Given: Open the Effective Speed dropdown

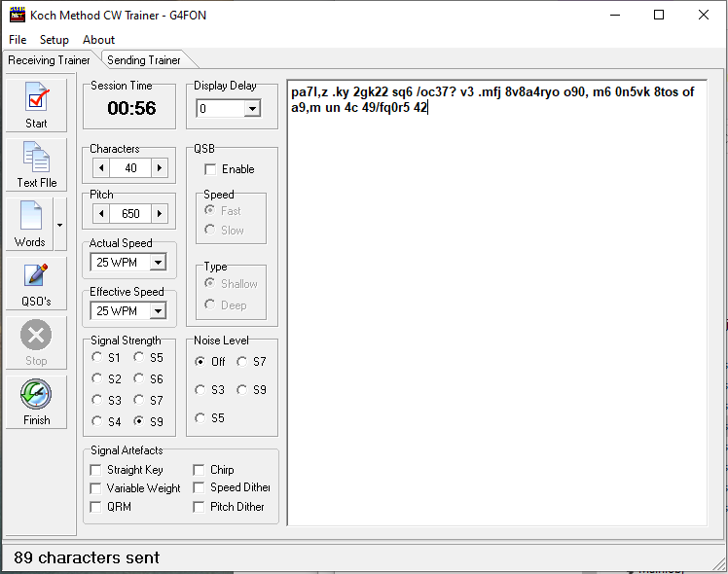Looking at the screenshot, I should click(158, 311).
